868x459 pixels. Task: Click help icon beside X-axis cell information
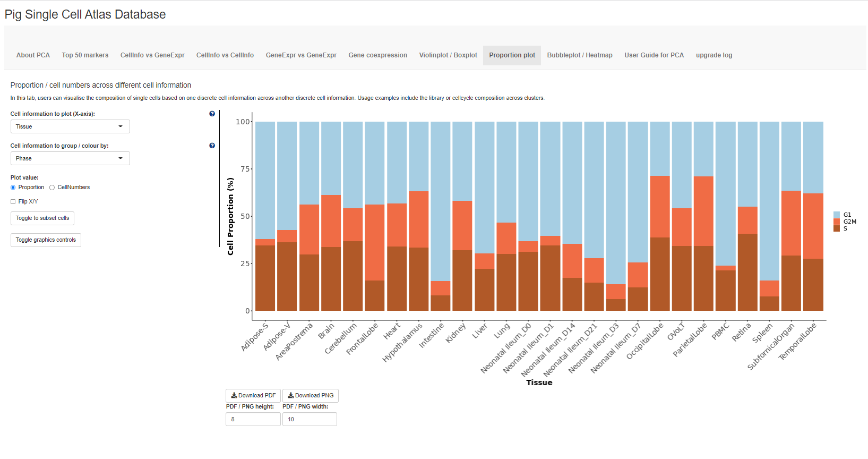click(212, 114)
